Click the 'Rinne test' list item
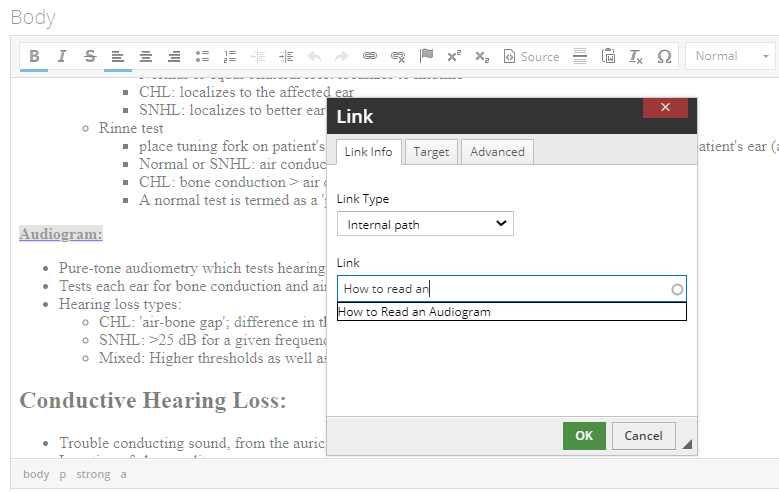Screen dimensions: 779x492 pyautogui.click(x=131, y=128)
